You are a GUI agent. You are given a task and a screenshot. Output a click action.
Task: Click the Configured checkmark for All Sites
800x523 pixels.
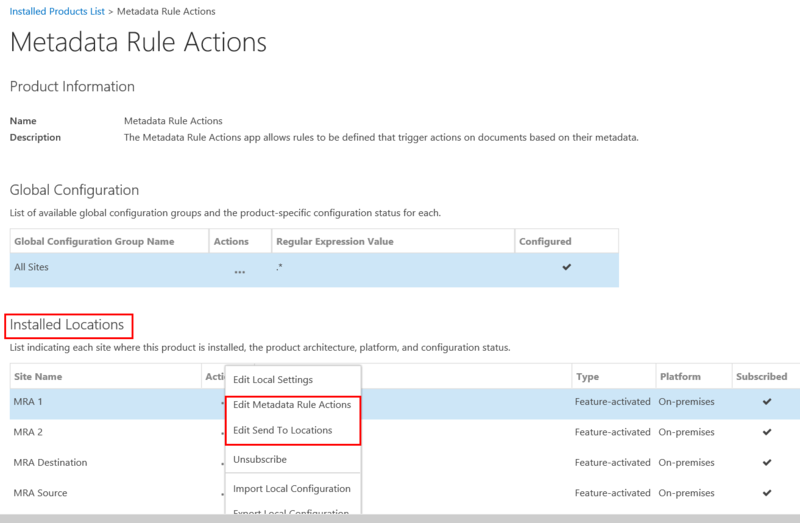[567, 267]
